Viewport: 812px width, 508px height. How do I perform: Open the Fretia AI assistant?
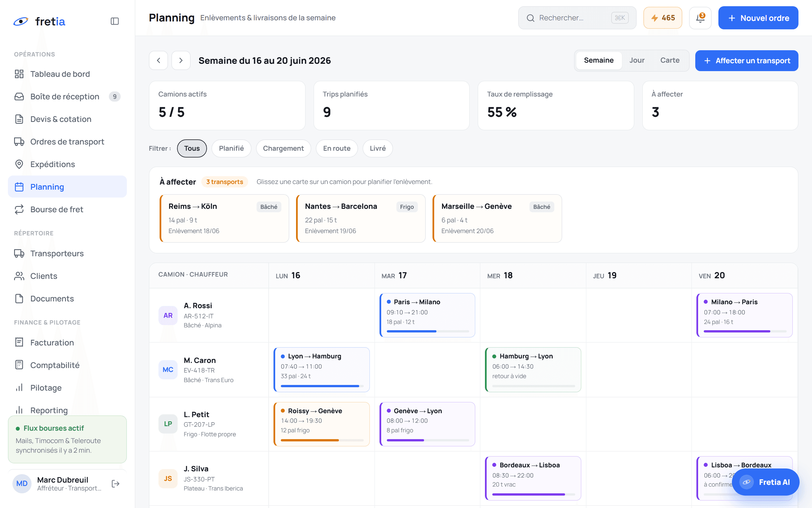[x=766, y=482]
